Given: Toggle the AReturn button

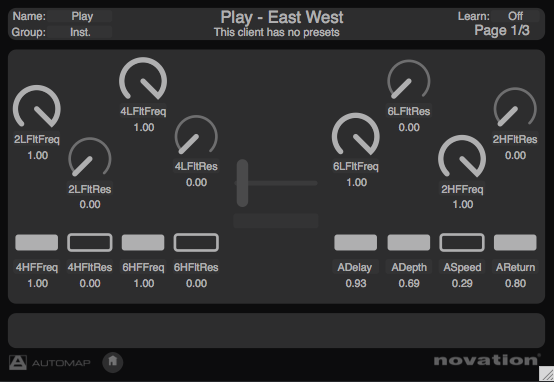Looking at the screenshot, I should click(x=515, y=242).
